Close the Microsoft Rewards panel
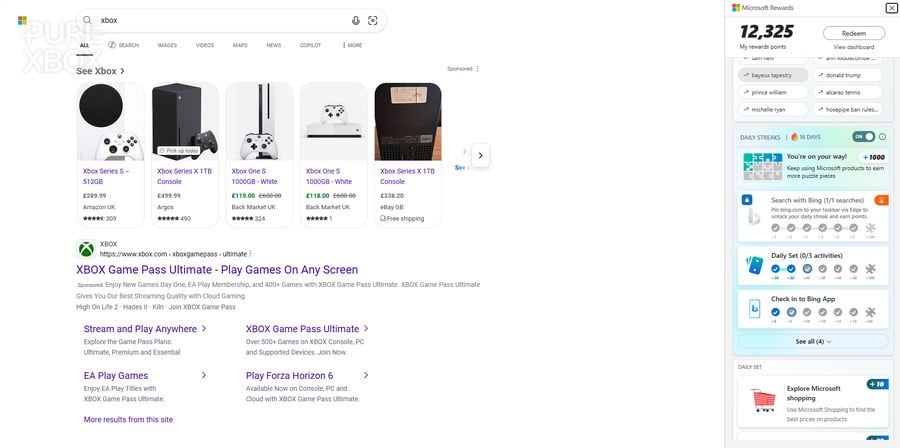 pos(890,7)
